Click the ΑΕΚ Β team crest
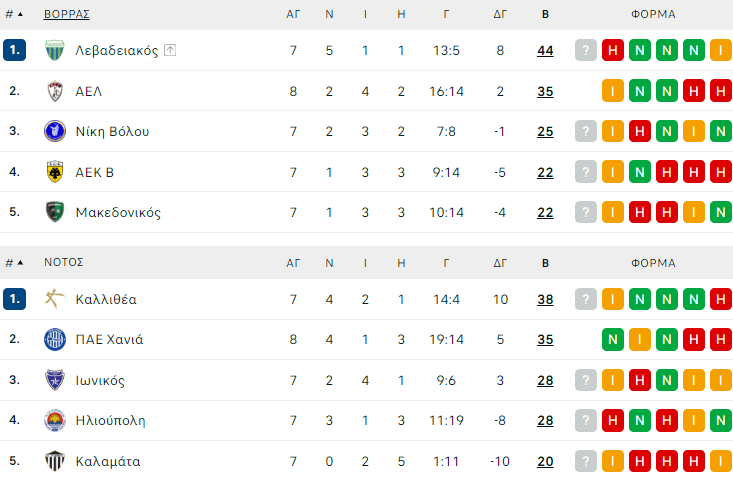 pyautogui.click(x=55, y=172)
